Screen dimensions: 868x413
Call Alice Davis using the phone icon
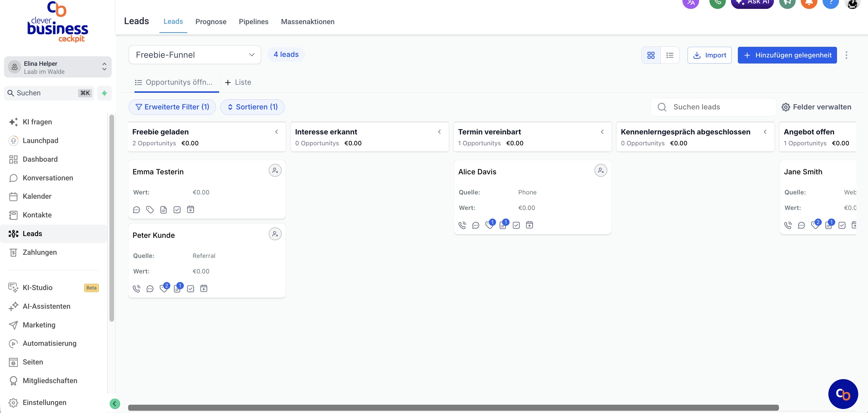[x=462, y=225]
